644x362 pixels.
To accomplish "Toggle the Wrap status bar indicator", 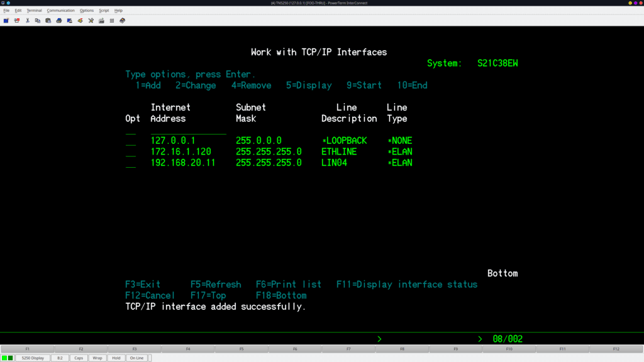I will (x=97, y=358).
